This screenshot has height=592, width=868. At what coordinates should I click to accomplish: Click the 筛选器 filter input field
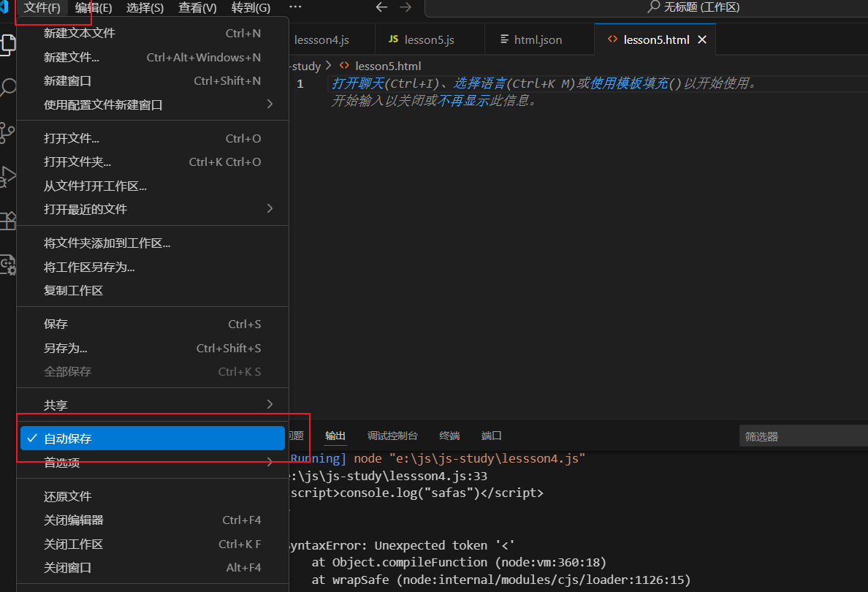click(x=803, y=436)
